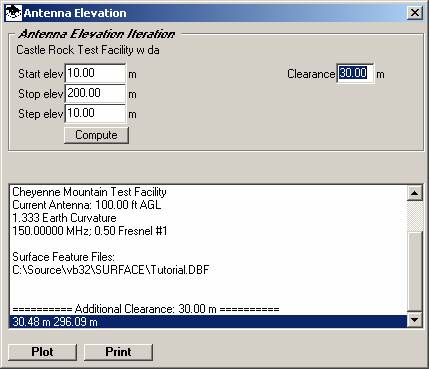Click the results list scrollbar thumb
The width and height of the screenshot is (429, 369).
pyautogui.click(x=415, y=272)
